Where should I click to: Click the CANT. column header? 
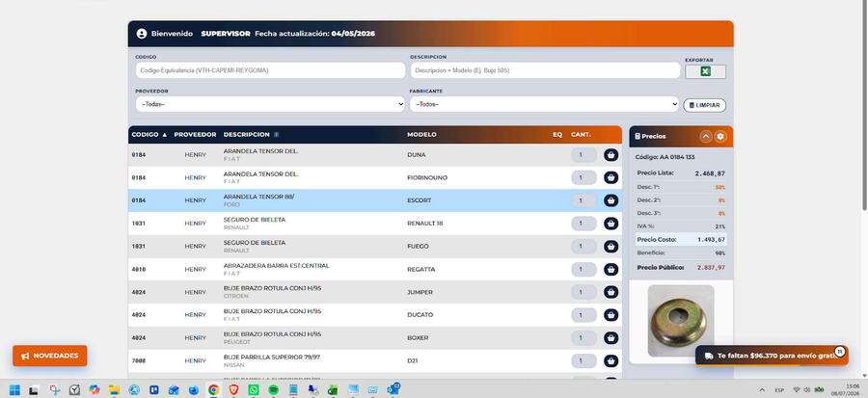tap(581, 135)
